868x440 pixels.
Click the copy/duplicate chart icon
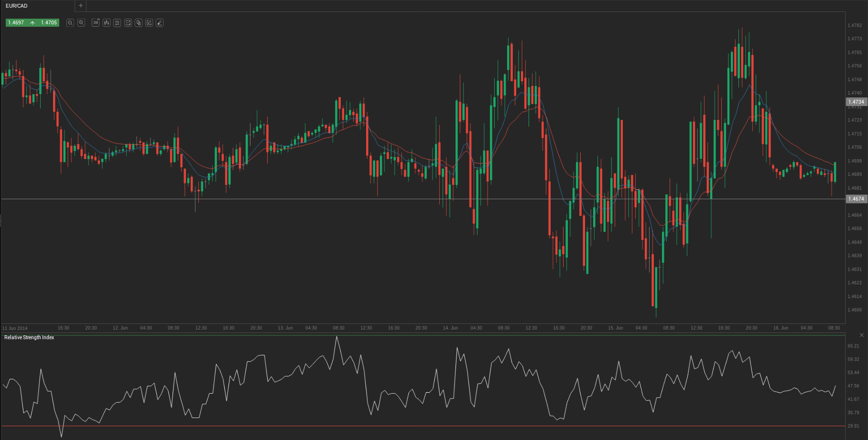(139, 23)
